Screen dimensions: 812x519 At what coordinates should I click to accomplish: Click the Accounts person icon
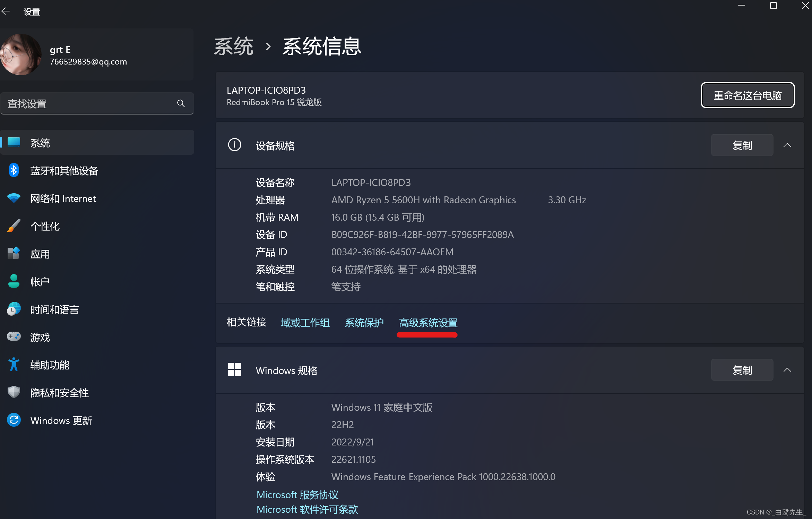14,281
